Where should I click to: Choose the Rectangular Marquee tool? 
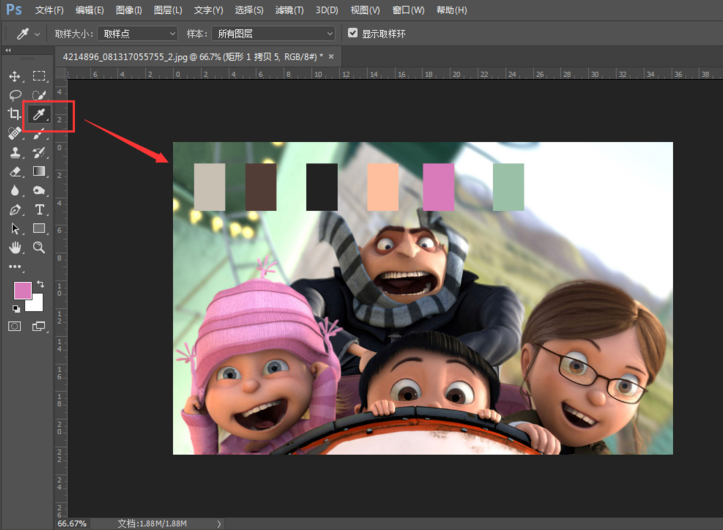[x=40, y=76]
